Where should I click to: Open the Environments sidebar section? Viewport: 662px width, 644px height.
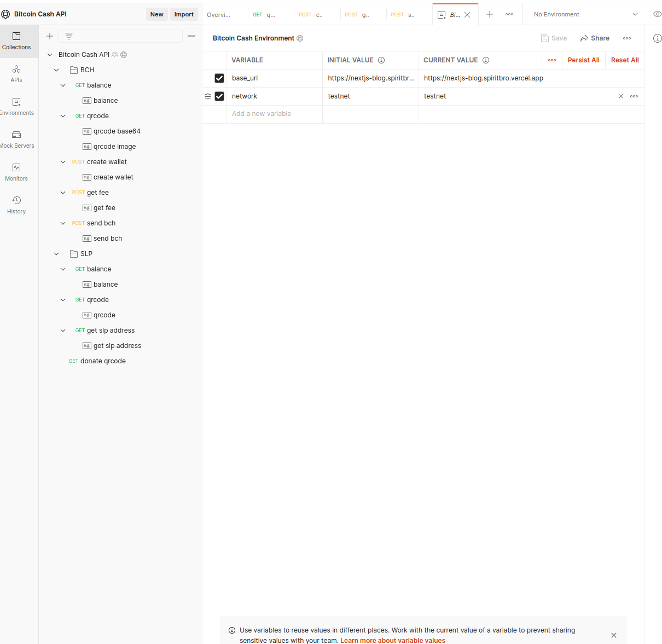[16, 106]
